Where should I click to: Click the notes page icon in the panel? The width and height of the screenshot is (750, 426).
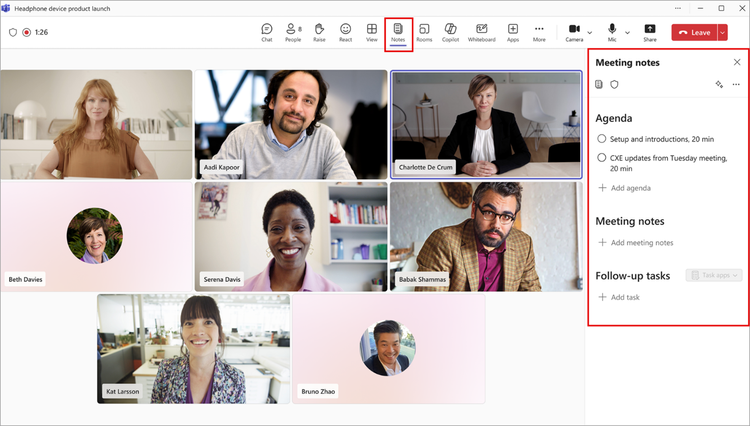point(599,84)
